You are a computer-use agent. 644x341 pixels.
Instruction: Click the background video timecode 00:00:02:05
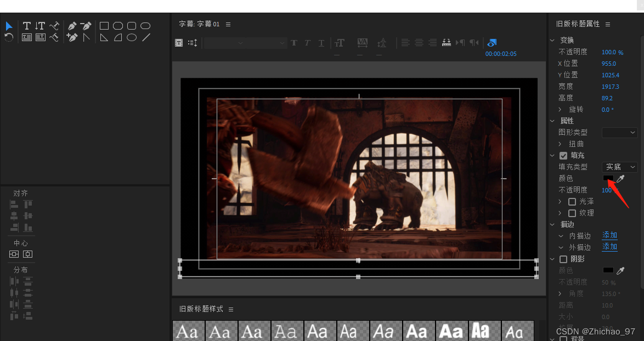pos(501,54)
